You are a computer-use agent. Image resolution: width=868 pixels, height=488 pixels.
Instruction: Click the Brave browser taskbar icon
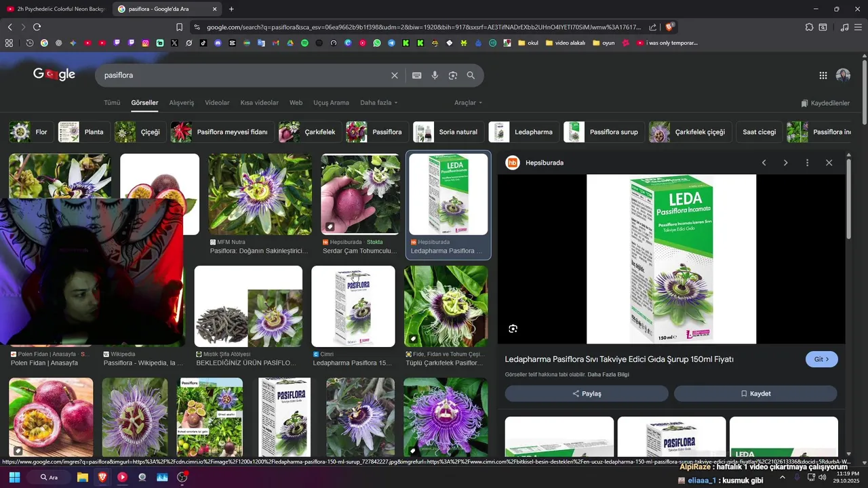point(102,477)
